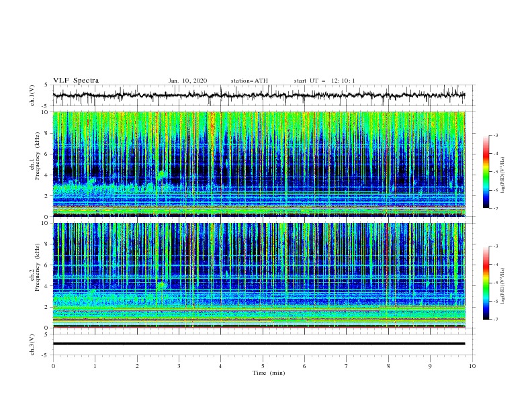Click the lower color scale bar
This screenshot has width=532, height=411.
click(x=486, y=283)
